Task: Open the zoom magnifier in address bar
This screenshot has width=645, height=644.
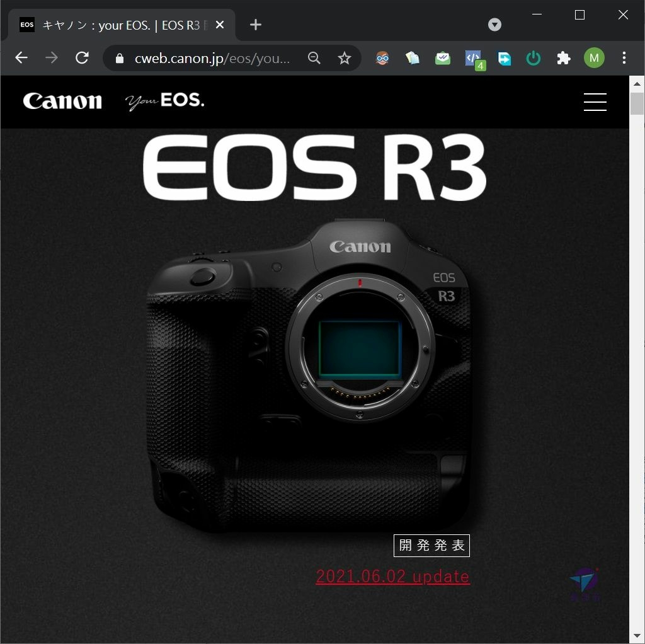Action: pos(314,58)
